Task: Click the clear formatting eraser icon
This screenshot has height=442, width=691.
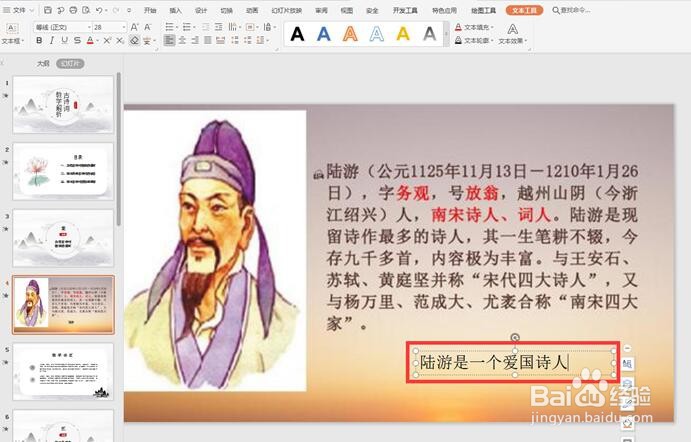Action: [134, 41]
